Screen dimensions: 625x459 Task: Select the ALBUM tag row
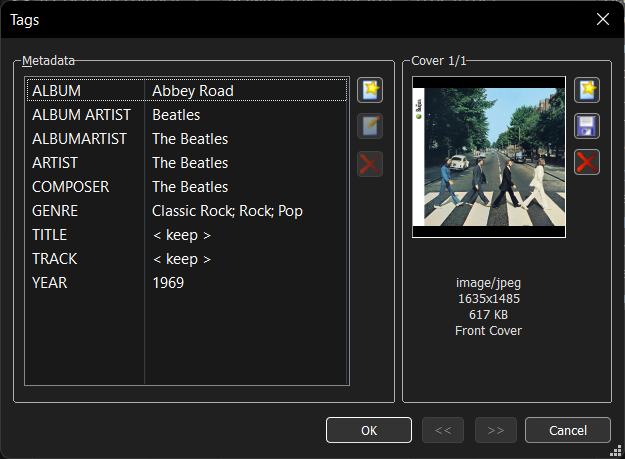coord(187,90)
